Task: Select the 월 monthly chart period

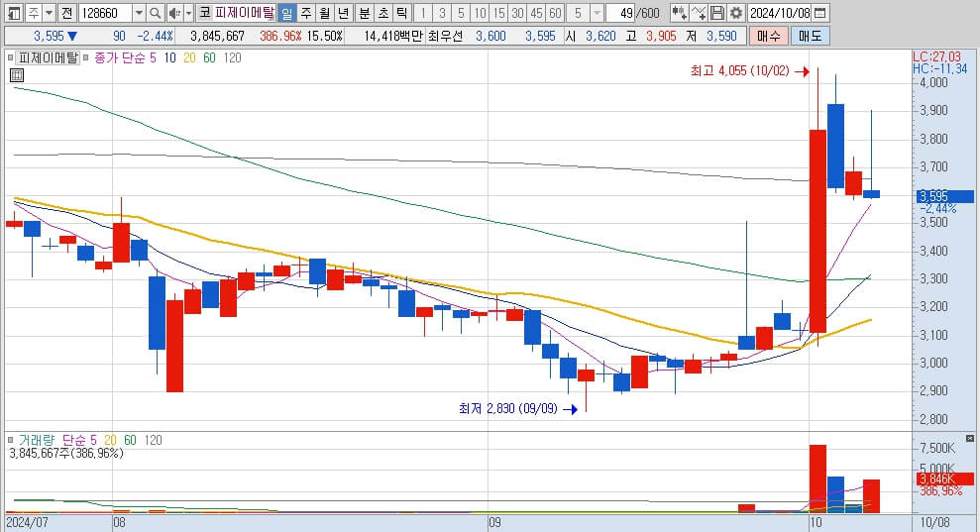Action: [324, 13]
